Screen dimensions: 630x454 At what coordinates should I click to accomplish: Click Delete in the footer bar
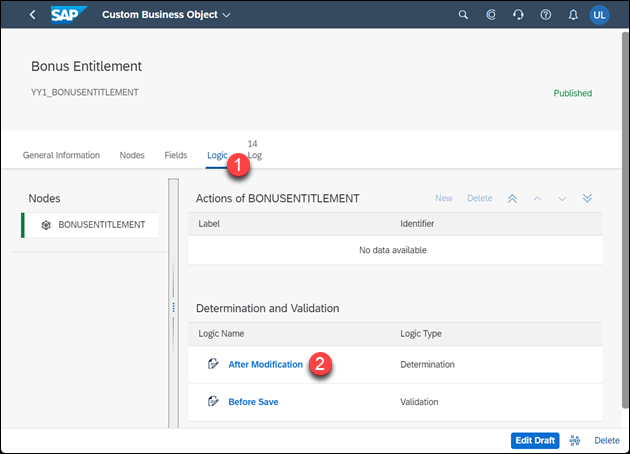click(607, 441)
